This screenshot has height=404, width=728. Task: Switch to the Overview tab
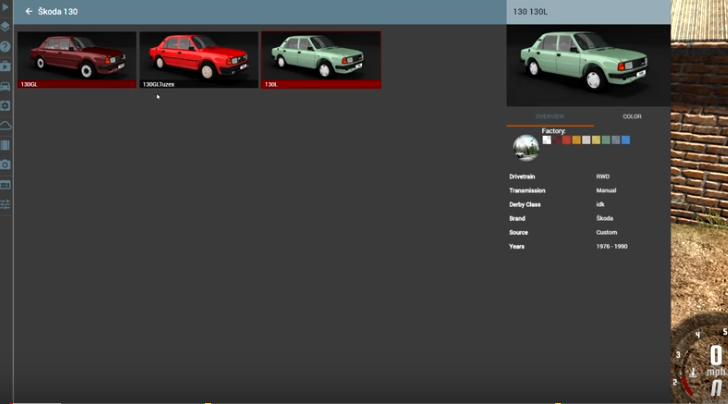point(550,117)
